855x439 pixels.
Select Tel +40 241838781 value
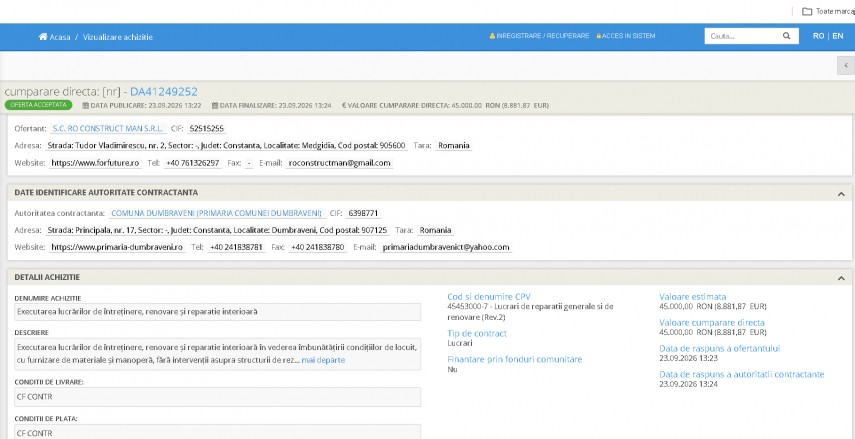pos(236,247)
